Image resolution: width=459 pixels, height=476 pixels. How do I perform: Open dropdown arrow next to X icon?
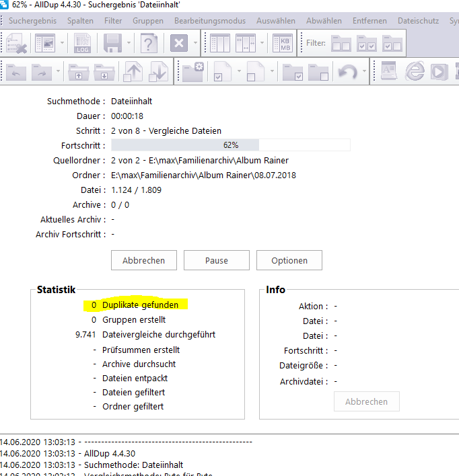pos(195,44)
